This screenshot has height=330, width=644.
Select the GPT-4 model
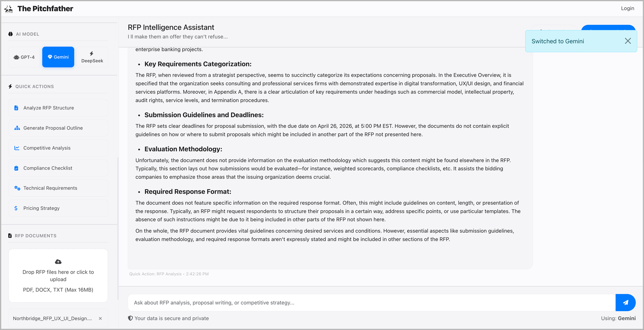(x=24, y=57)
